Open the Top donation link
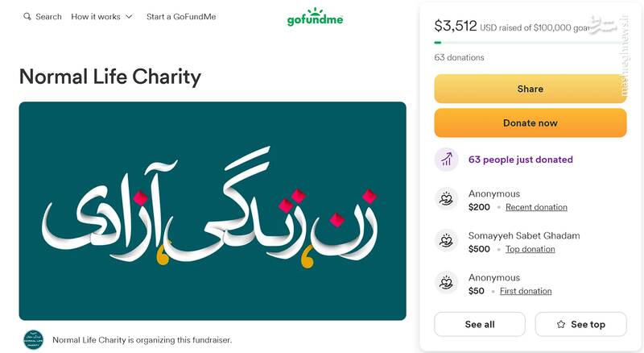Screen dimensions: 644x353 tap(530, 249)
